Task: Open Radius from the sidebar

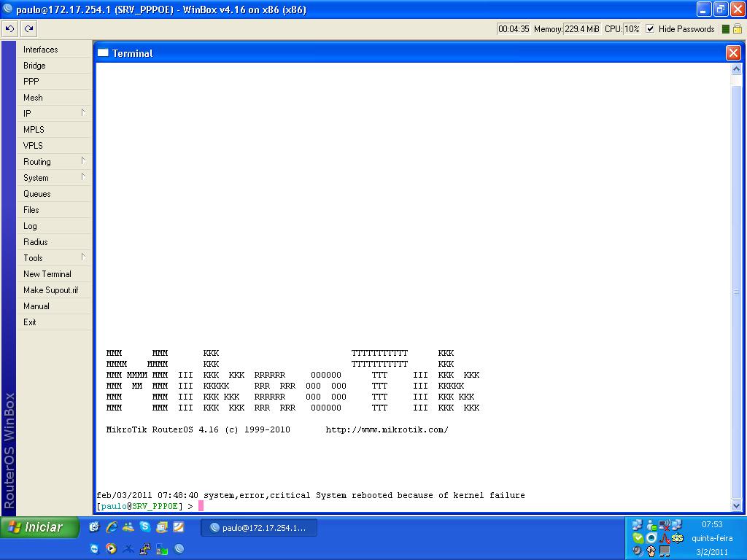Action: [x=53, y=242]
